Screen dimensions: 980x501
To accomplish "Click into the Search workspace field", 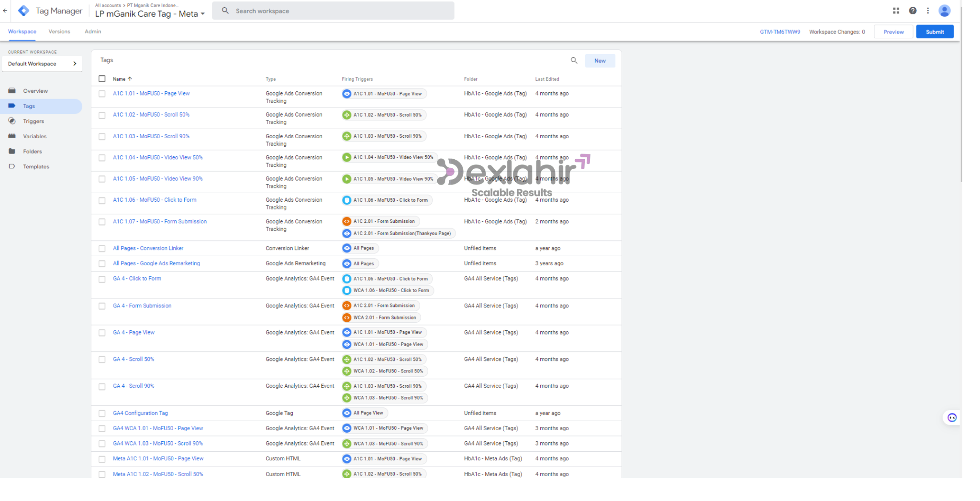I will click(335, 11).
